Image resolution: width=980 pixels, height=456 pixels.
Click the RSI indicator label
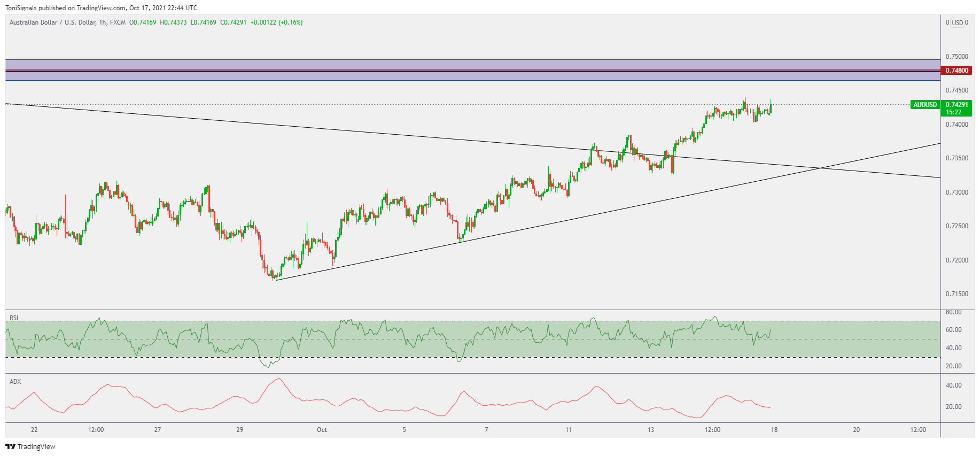14,318
